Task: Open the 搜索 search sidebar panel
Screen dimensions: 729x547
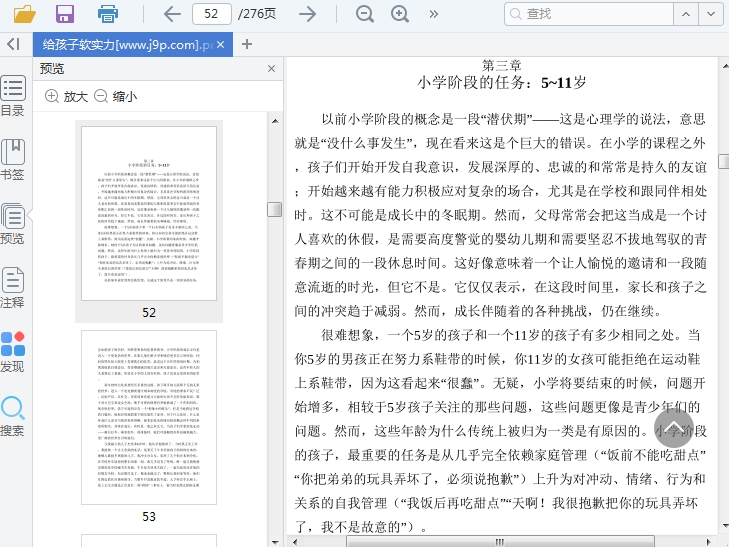Action: (x=13, y=415)
